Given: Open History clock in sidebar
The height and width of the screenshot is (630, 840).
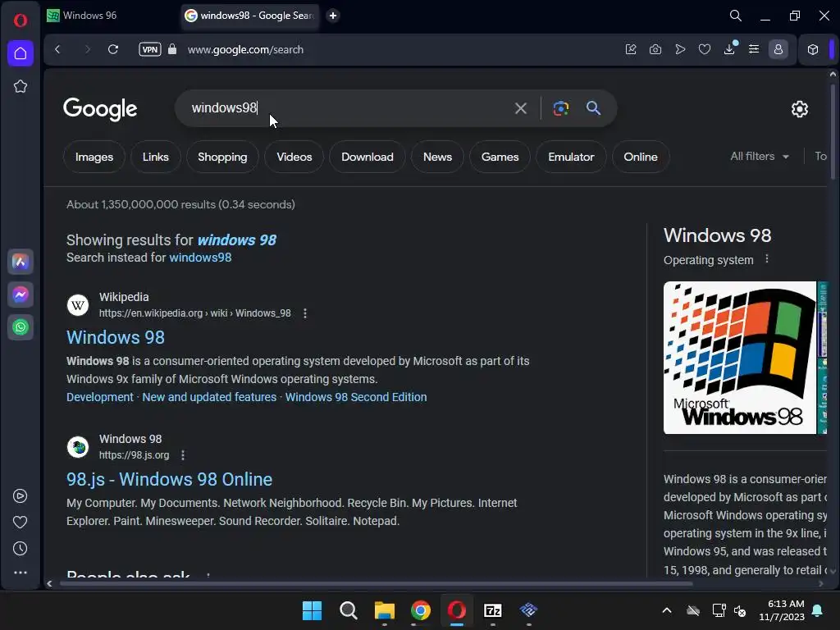Looking at the screenshot, I should point(21,549).
